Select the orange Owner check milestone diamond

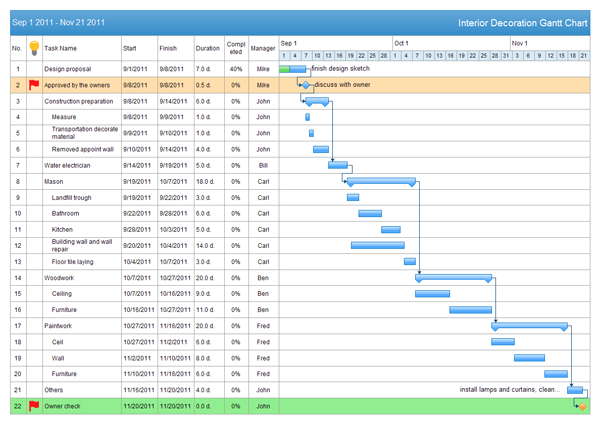tap(582, 405)
